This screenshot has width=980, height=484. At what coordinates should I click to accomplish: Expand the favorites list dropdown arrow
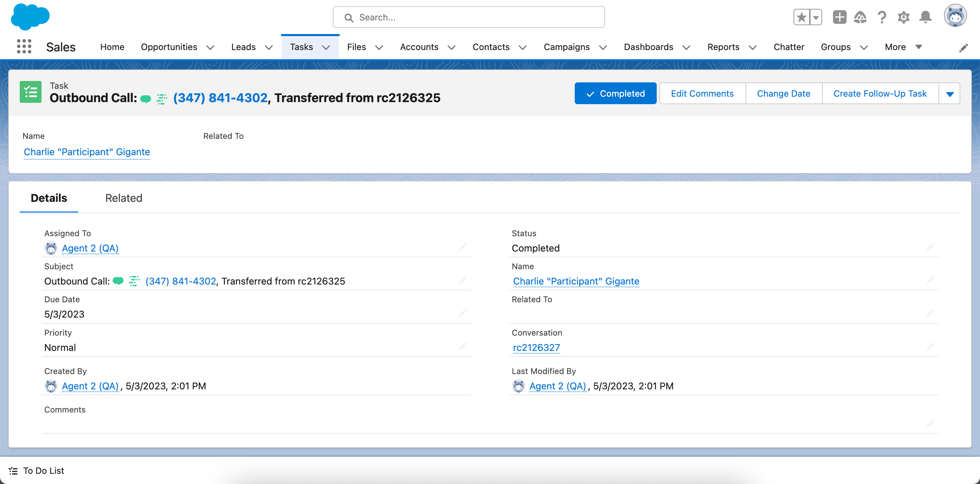pyautogui.click(x=816, y=17)
